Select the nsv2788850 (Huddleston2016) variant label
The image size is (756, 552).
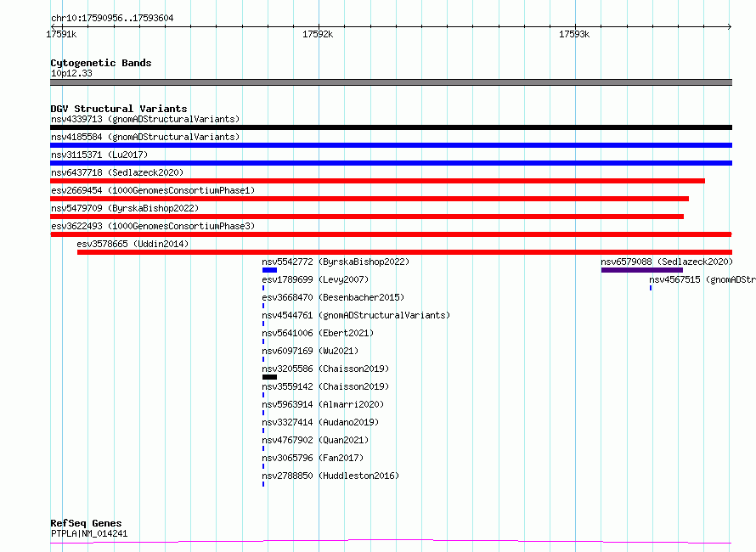(x=330, y=476)
